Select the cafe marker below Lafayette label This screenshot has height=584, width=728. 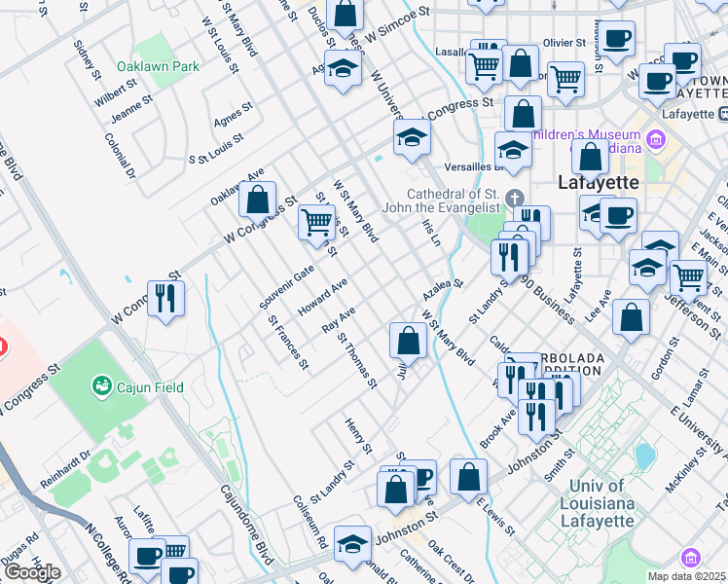coord(618,218)
